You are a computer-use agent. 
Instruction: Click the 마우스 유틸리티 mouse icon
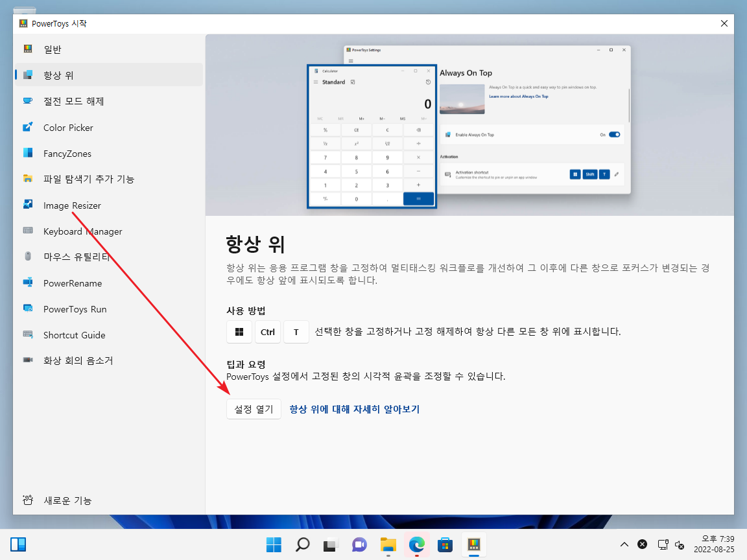[28, 257]
